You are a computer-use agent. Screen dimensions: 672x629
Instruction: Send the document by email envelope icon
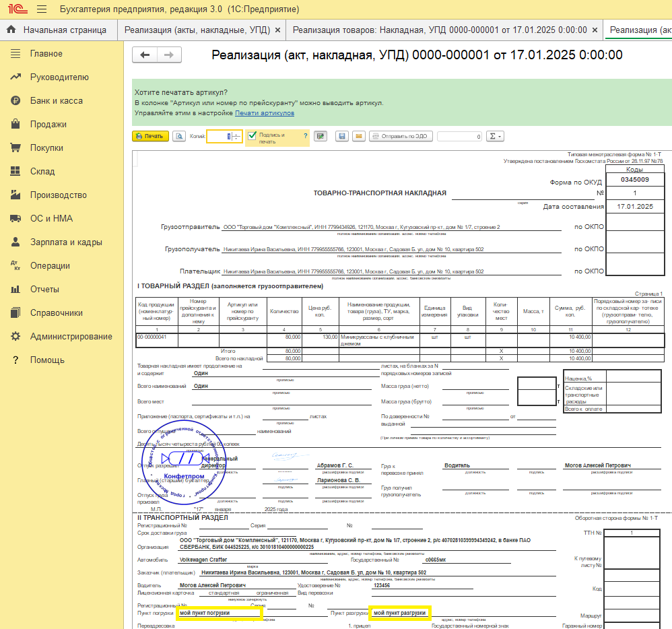(359, 136)
